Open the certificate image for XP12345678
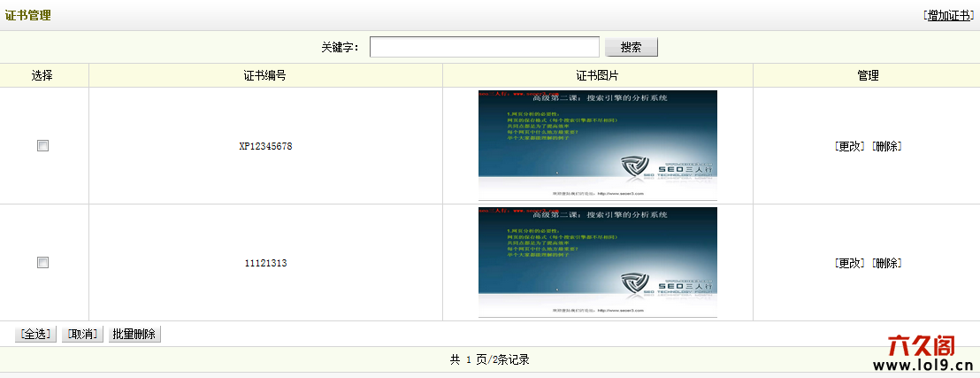Image resolution: width=980 pixels, height=378 pixels. (597, 145)
